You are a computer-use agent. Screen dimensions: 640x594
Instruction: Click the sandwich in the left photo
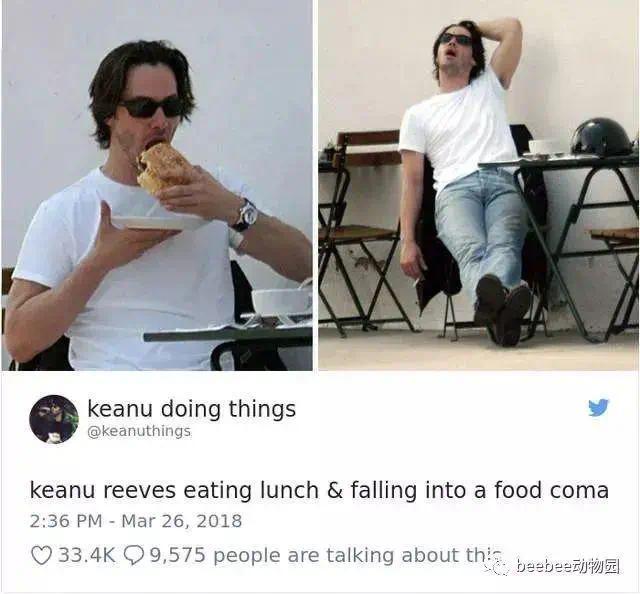click(163, 167)
